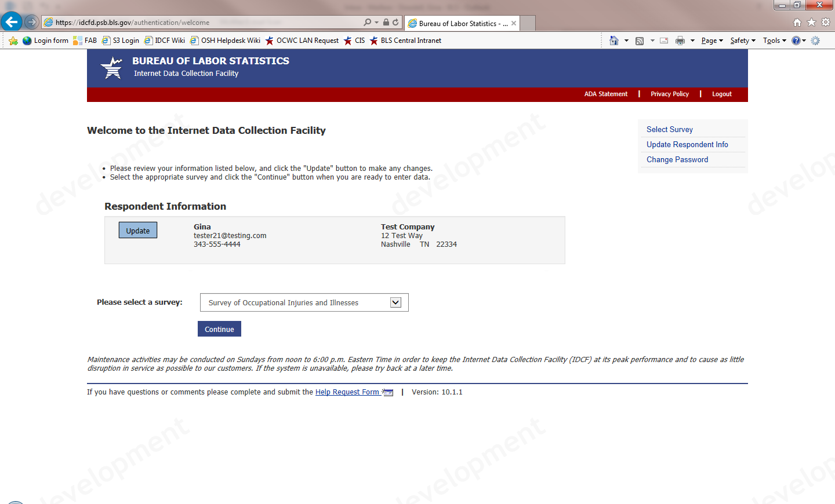Click the blue Help question mark icon
835x504 pixels.
coord(796,41)
